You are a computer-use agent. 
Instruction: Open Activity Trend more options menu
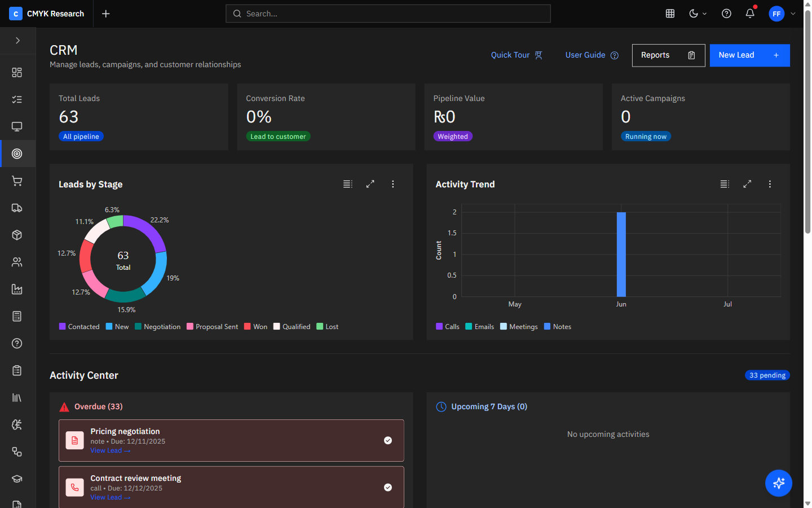pyautogui.click(x=770, y=184)
